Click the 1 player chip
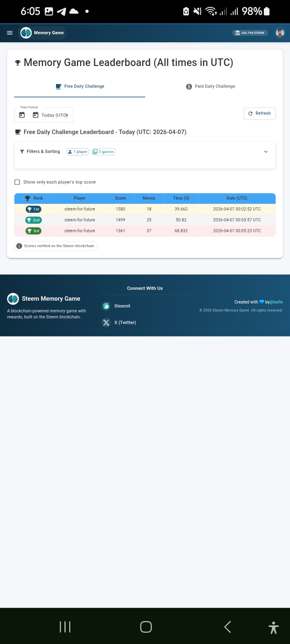Image resolution: width=290 pixels, height=644 pixels. (78, 152)
